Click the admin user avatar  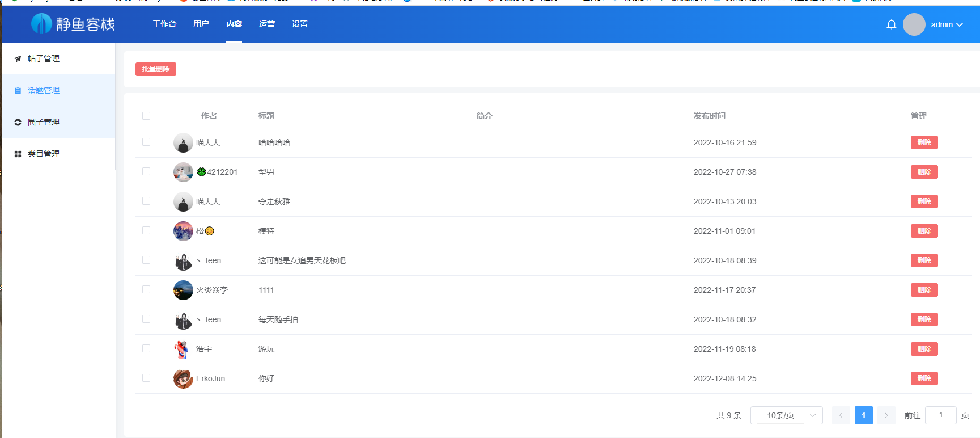coord(914,24)
